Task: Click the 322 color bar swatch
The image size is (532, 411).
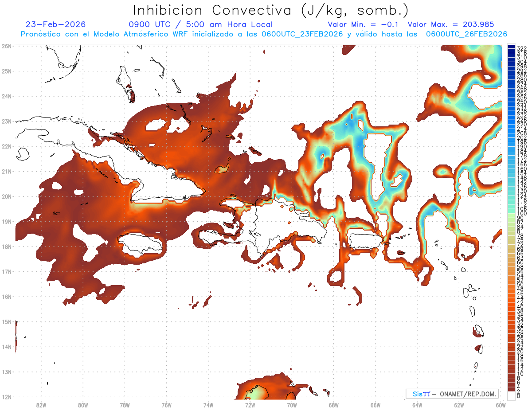Action: tap(512, 47)
